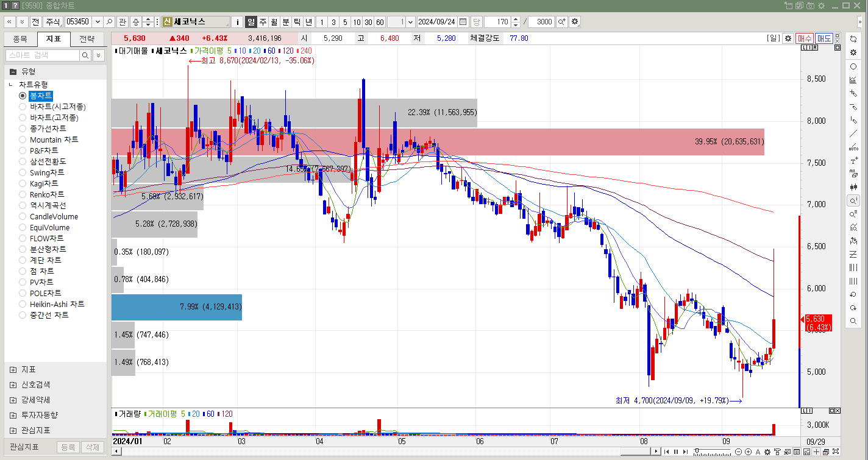Click the skip to first control in bottom bar
The width and height of the screenshot is (868, 460).
[666, 451]
